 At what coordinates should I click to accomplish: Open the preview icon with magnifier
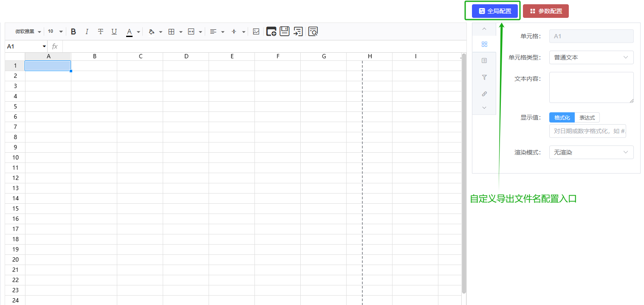313,31
